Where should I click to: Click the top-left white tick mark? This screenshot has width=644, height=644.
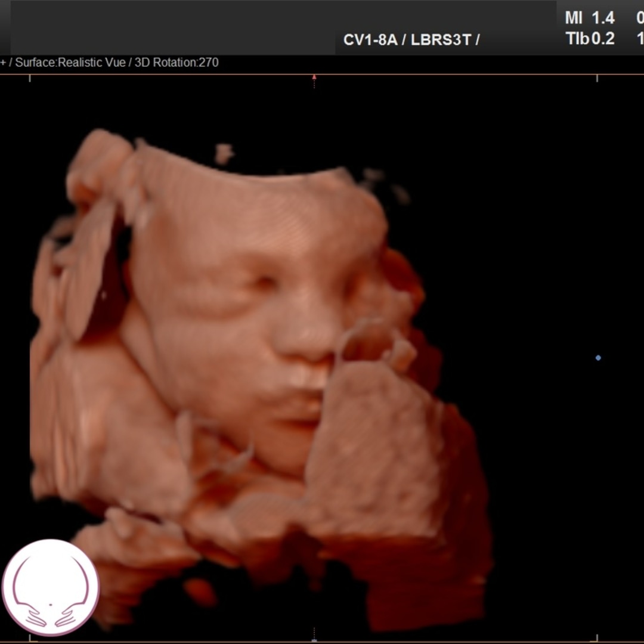click(30, 78)
